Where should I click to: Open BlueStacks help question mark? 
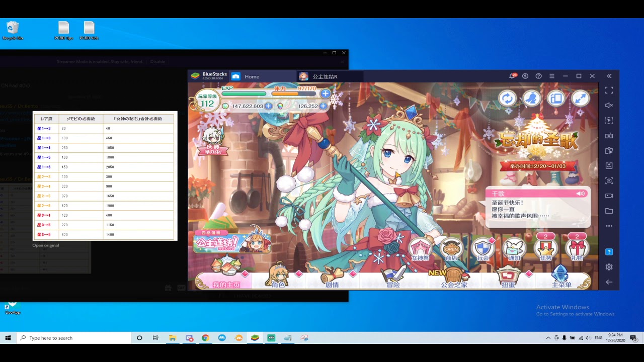pos(538,76)
